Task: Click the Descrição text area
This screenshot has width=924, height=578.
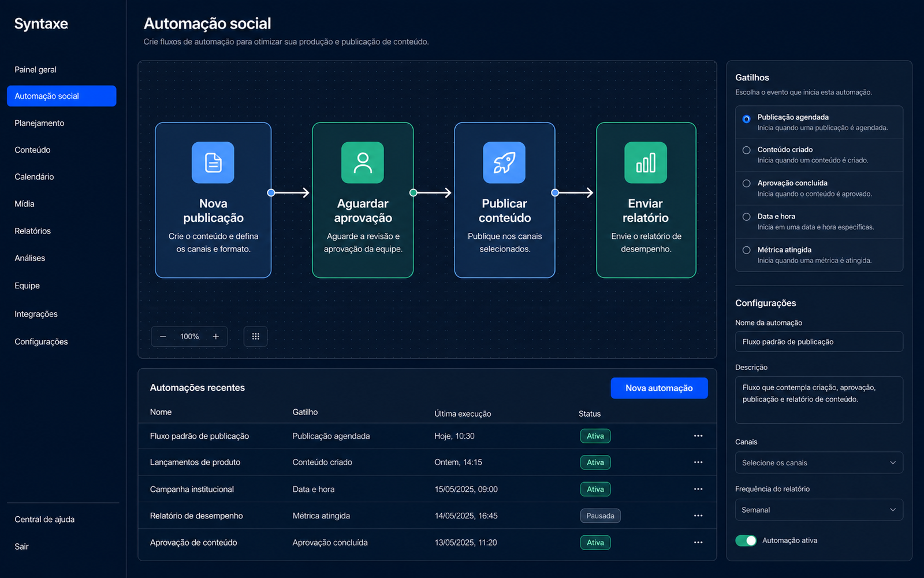Action: pyautogui.click(x=819, y=400)
